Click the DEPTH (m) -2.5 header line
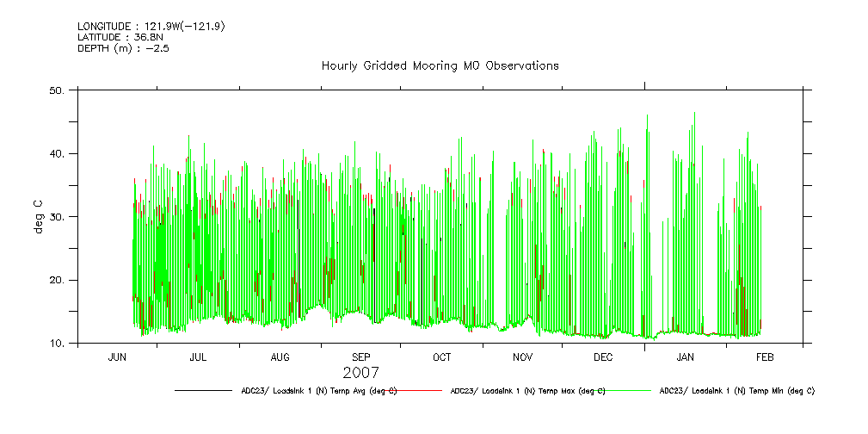868x434 pixels. pos(123,48)
